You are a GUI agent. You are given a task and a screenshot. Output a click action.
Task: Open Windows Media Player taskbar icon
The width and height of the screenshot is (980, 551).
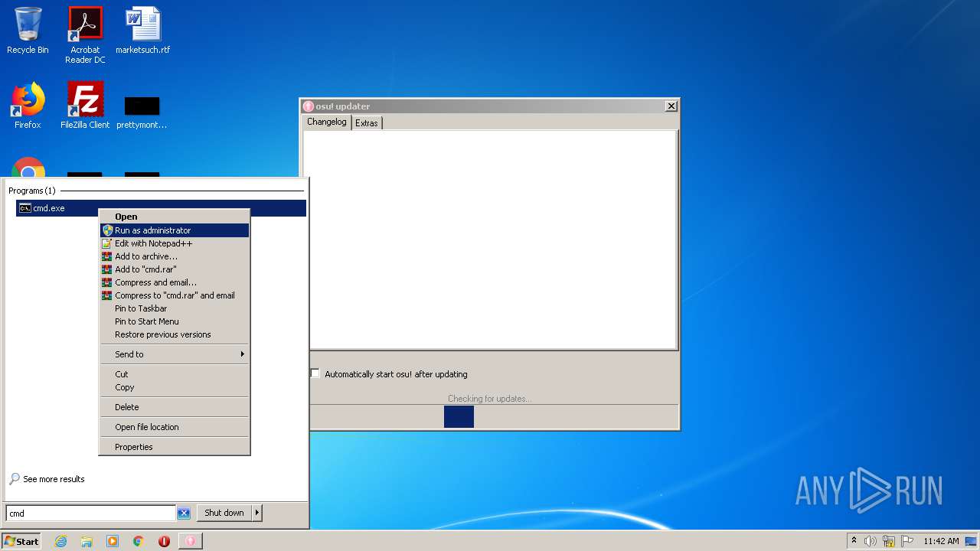point(113,541)
